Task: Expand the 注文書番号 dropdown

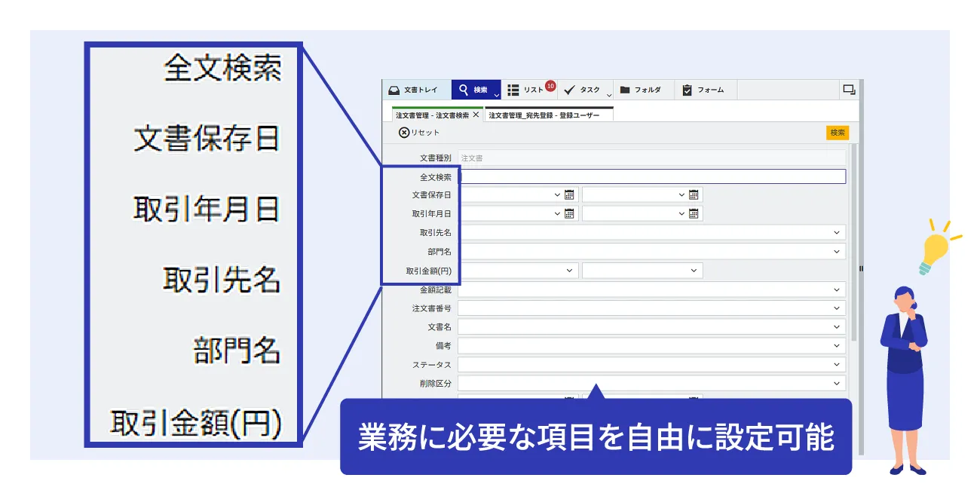Action: tap(837, 308)
